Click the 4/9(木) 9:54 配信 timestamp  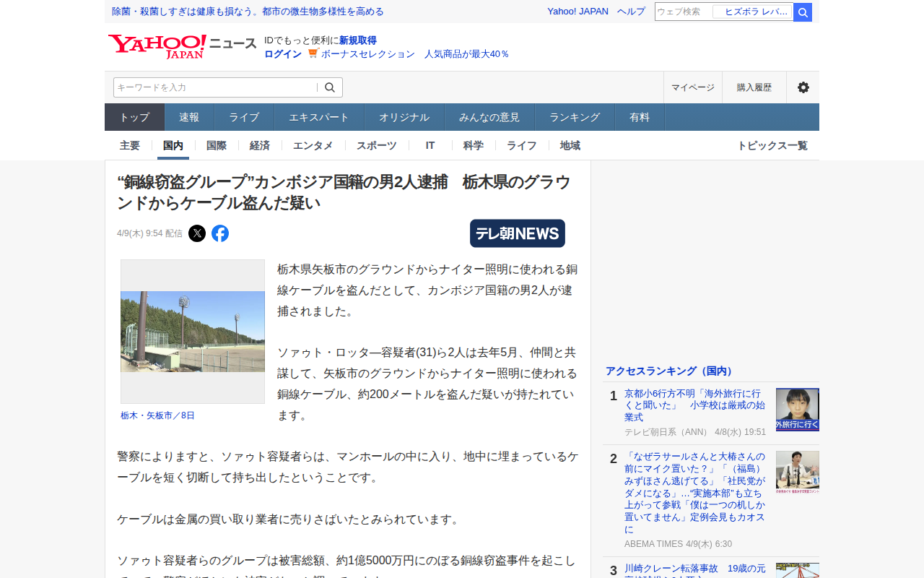pos(149,233)
